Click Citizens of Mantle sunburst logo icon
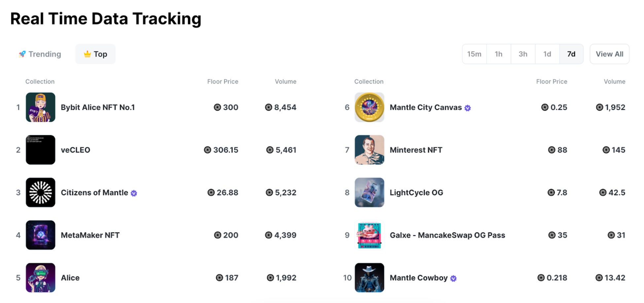The image size is (644, 303). coord(40,192)
